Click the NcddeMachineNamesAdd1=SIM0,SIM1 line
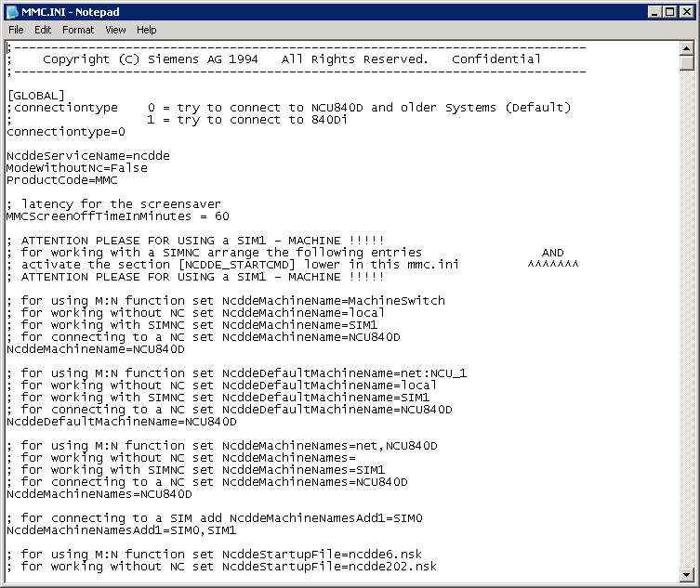 (122, 530)
